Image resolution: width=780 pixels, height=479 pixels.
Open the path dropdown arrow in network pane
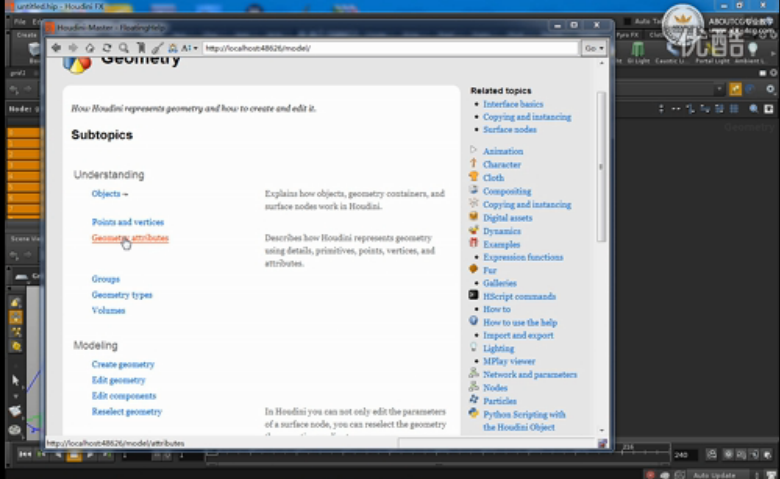click(x=719, y=89)
